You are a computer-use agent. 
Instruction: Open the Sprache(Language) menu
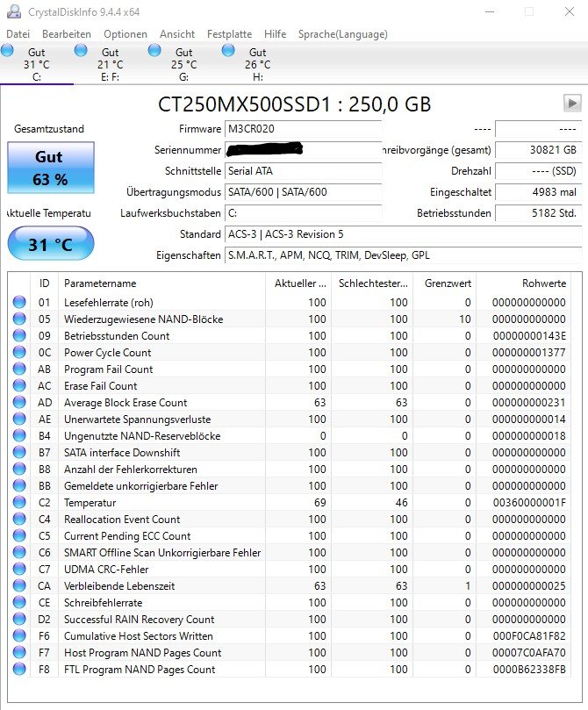click(342, 34)
